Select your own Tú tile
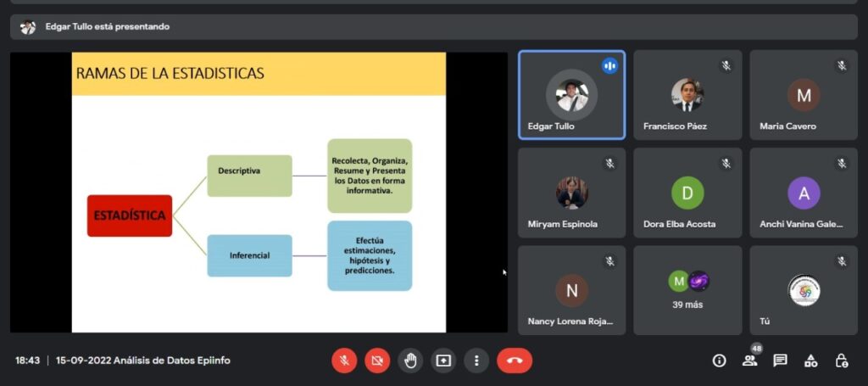Screen dimensions: 868x386 pyautogui.click(x=804, y=290)
